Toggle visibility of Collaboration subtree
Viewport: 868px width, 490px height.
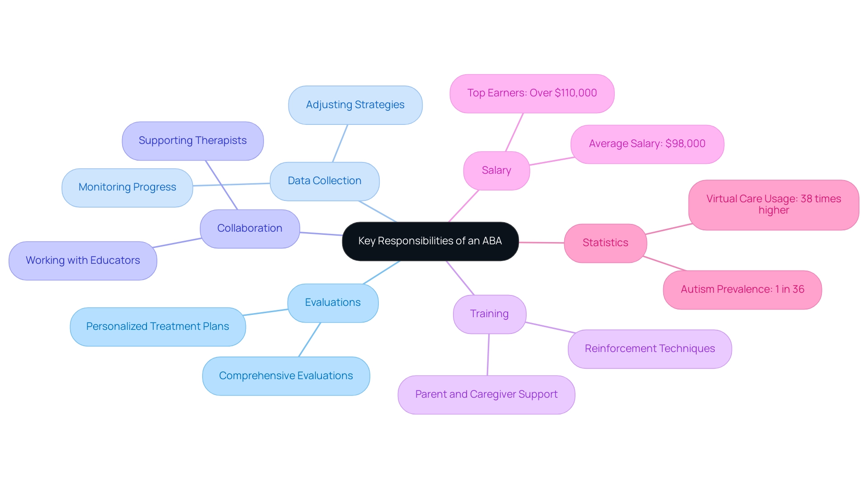click(x=248, y=228)
